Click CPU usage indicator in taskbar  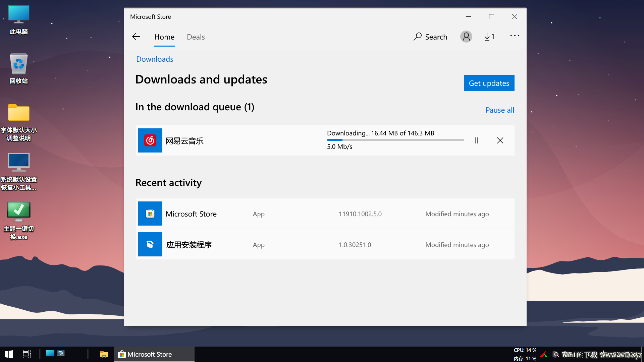pyautogui.click(x=525, y=350)
